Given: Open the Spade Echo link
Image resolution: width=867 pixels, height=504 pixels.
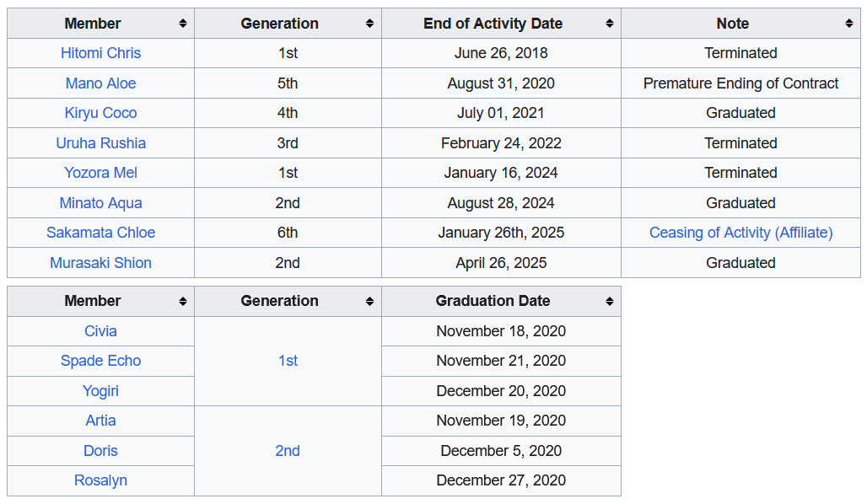Looking at the screenshot, I should (x=100, y=361).
